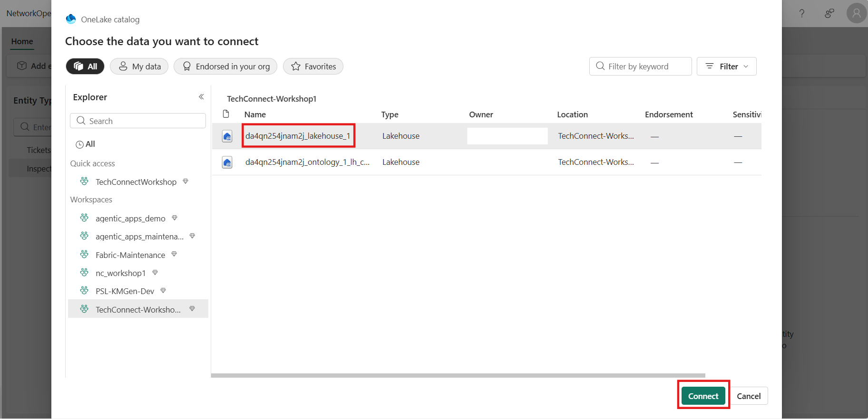Image resolution: width=868 pixels, height=419 pixels.
Task: Click the Explorer Search box
Action: tap(138, 121)
